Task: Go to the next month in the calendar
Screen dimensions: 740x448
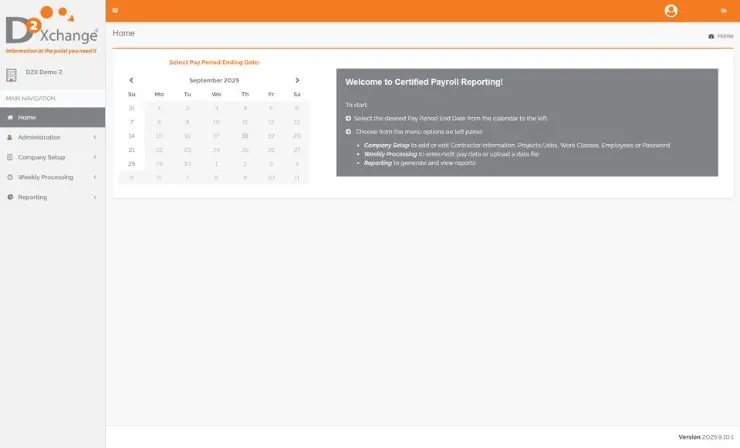Action: [297, 80]
